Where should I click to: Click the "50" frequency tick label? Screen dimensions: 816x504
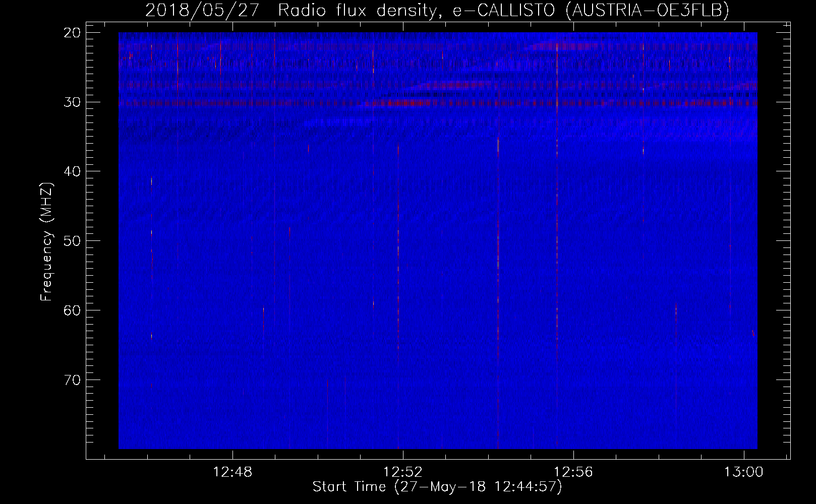(x=73, y=240)
